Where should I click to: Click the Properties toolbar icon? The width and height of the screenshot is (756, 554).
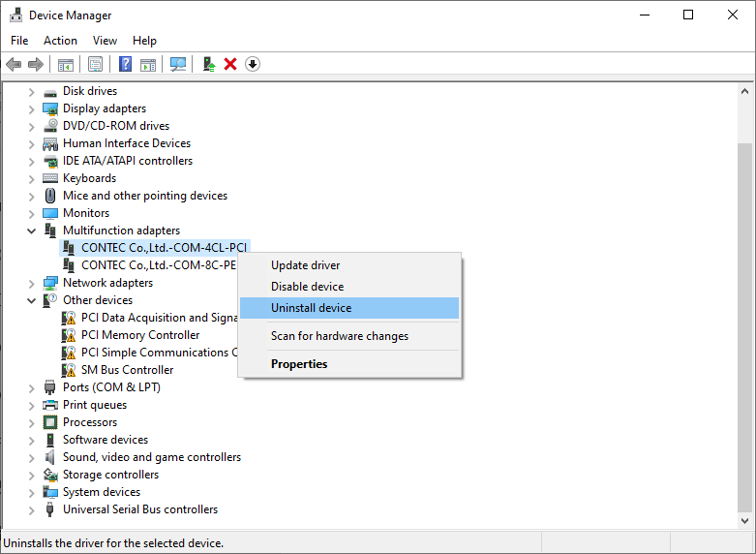95,64
